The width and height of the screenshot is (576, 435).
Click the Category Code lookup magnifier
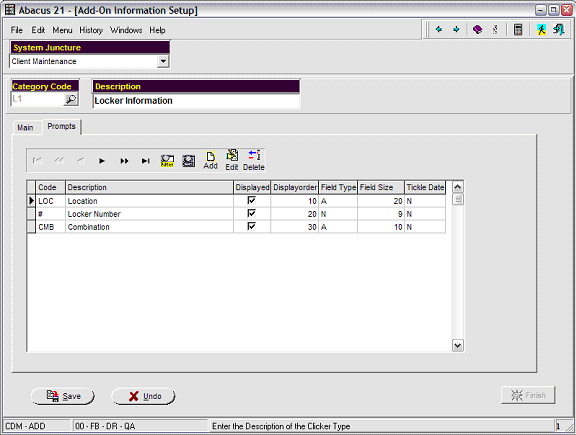71,99
